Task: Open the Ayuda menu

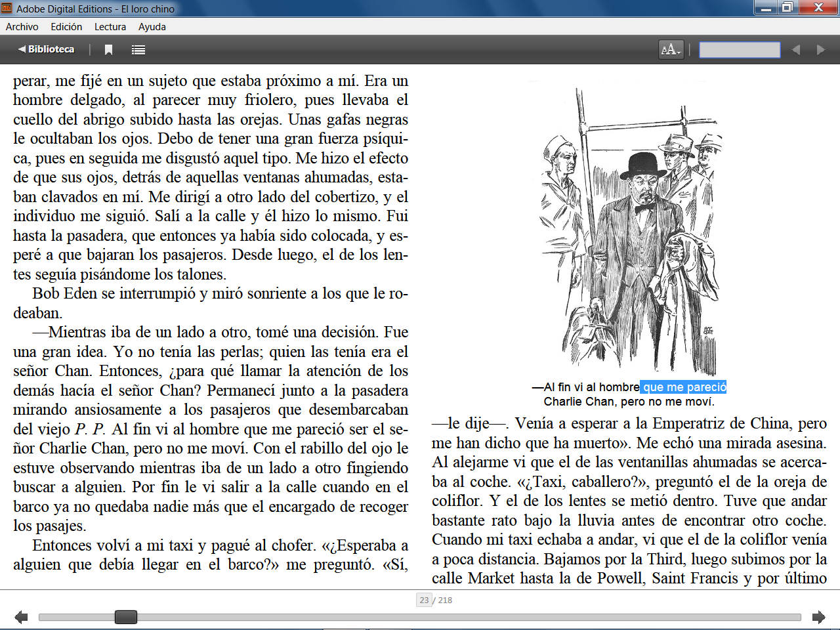Action: pyautogui.click(x=152, y=27)
